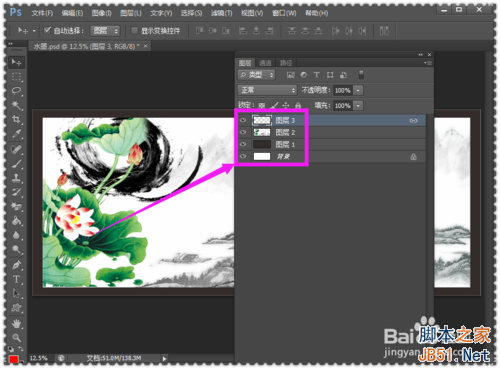Image resolution: width=500 pixels, height=369 pixels.
Task: Open the 正常 blend mode dropdown
Action: point(267,90)
